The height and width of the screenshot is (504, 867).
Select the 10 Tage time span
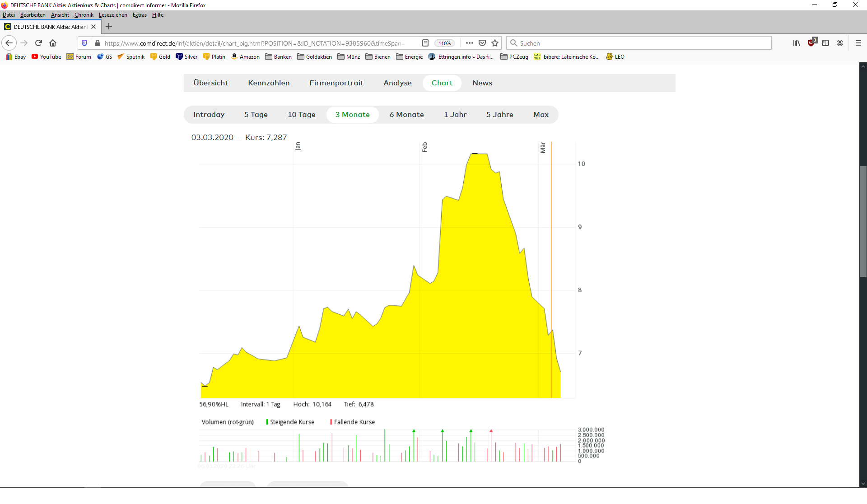click(x=302, y=115)
